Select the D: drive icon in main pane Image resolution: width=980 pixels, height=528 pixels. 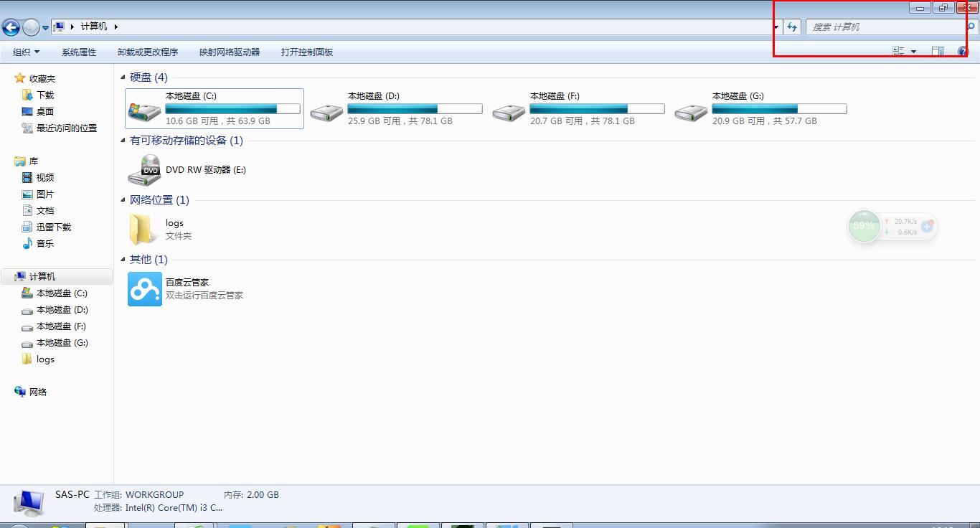pyautogui.click(x=326, y=112)
